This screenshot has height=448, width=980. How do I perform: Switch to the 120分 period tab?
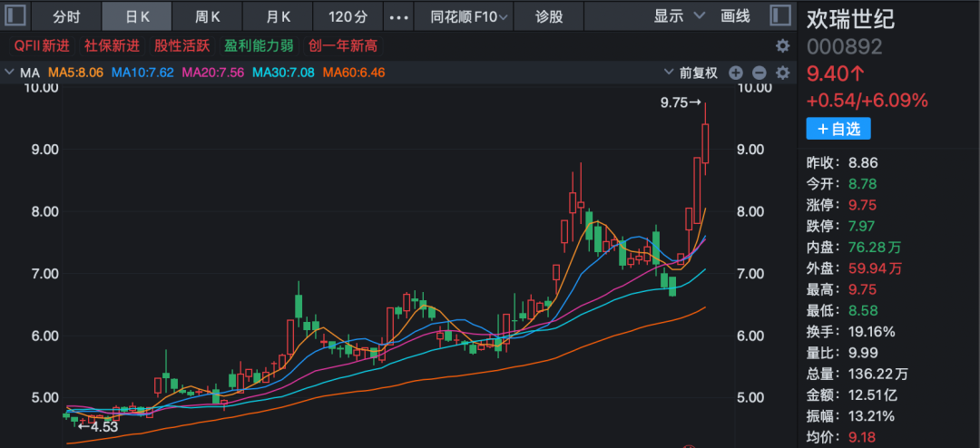348,16
